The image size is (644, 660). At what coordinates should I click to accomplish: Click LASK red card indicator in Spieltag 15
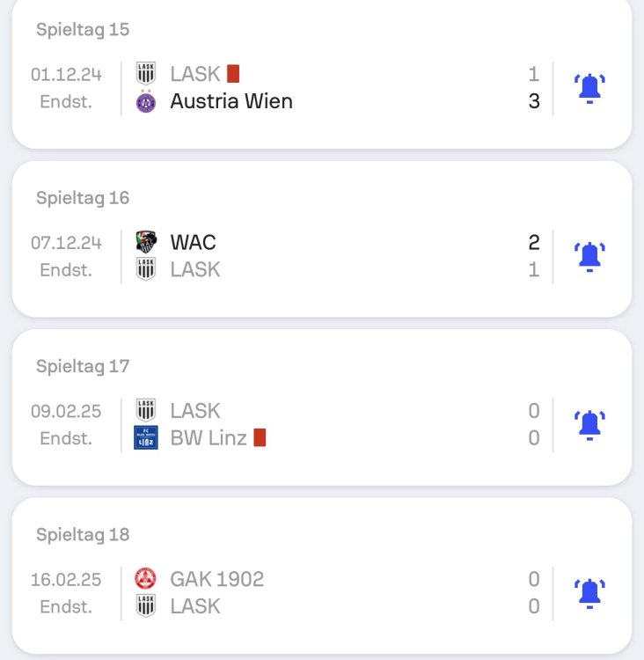233,74
